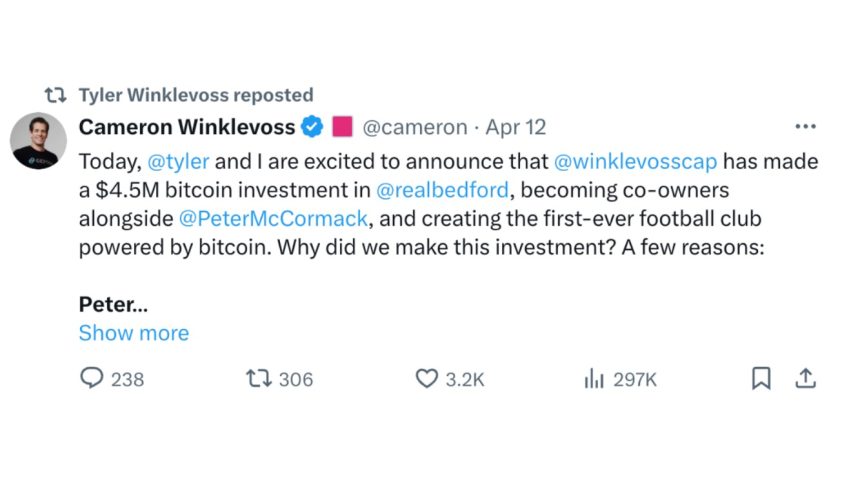Open the Apr 12 timestamp link
The width and height of the screenshot is (860, 478).
point(516,127)
